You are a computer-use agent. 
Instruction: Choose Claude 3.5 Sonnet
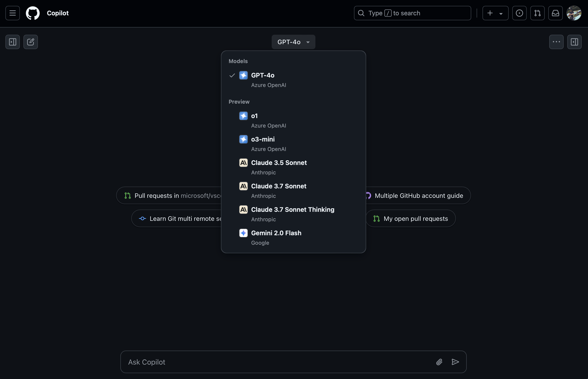pos(293,167)
